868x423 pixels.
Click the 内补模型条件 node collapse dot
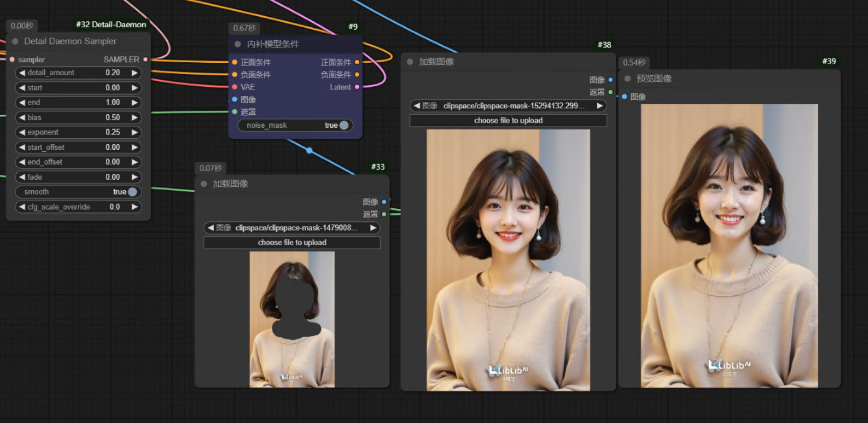[x=237, y=44]
